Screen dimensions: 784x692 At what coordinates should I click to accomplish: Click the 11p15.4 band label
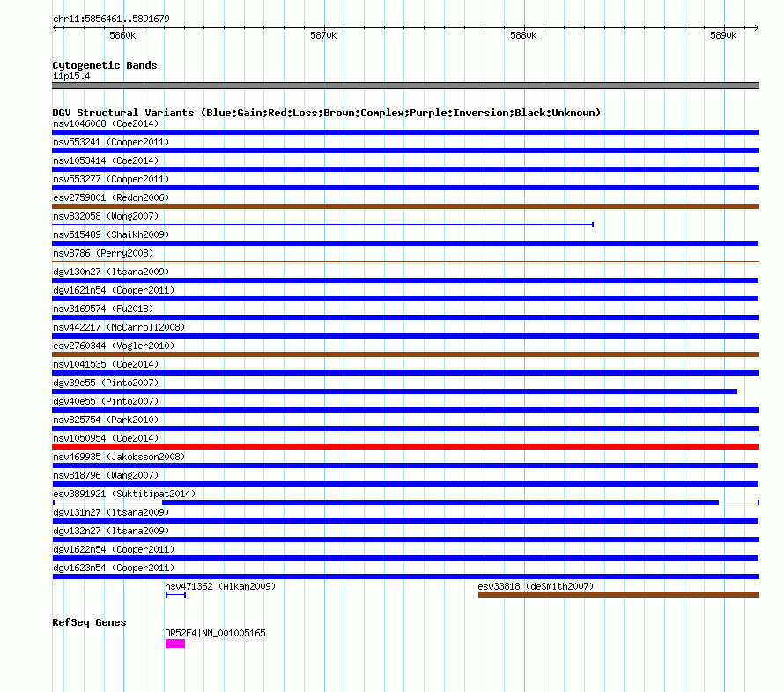pos(71,76)
